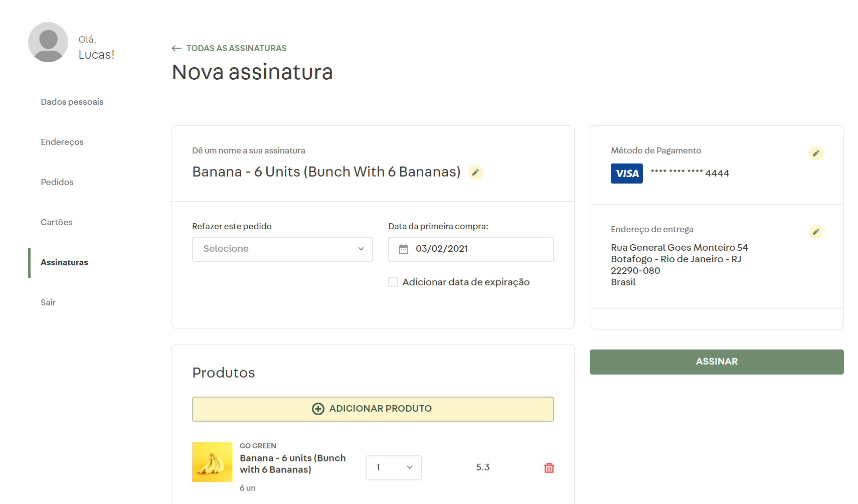Edit the payment method pencil icon

[816, 153]
